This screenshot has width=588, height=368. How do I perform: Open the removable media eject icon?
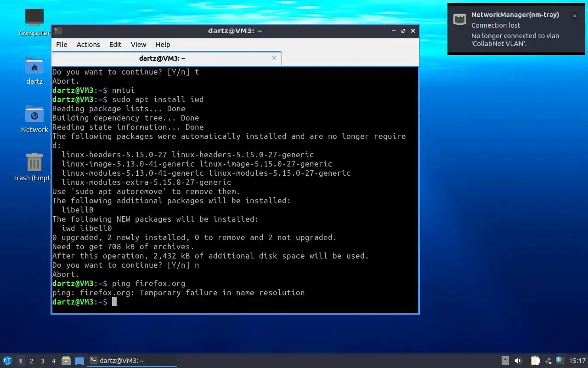[505, 361]
